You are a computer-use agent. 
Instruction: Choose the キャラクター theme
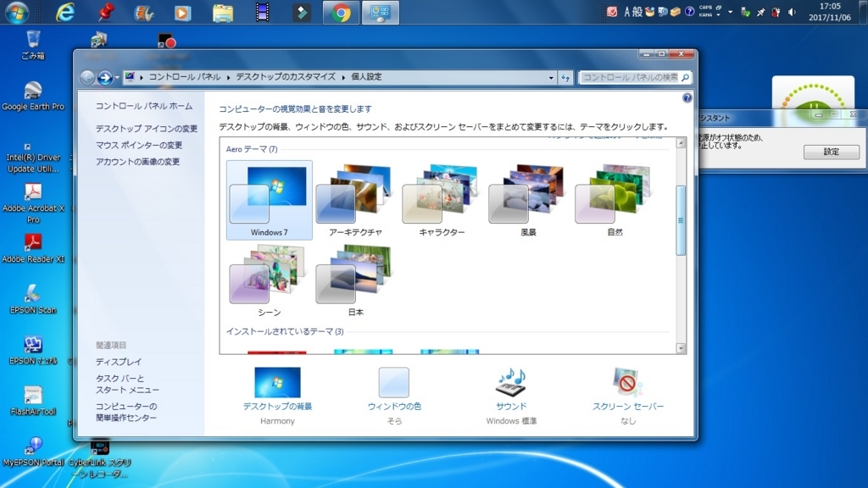point(442,200)
